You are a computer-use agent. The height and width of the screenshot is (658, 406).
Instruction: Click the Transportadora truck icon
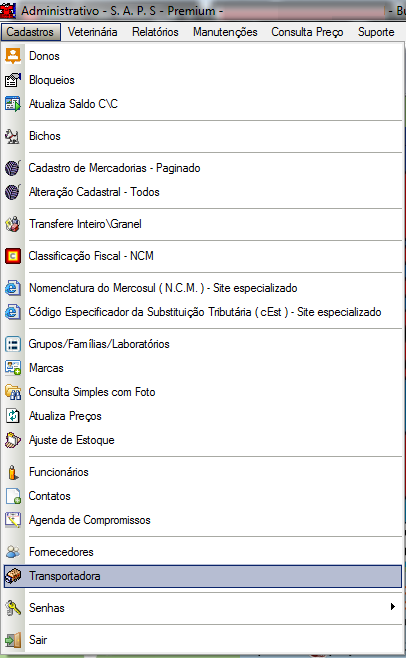[13, 576]
